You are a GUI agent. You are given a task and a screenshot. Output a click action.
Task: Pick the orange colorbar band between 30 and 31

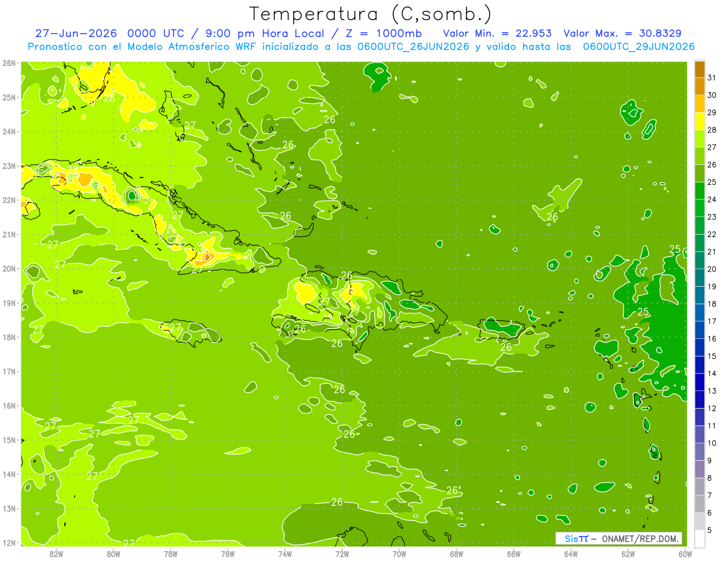[x=699, y=86]
